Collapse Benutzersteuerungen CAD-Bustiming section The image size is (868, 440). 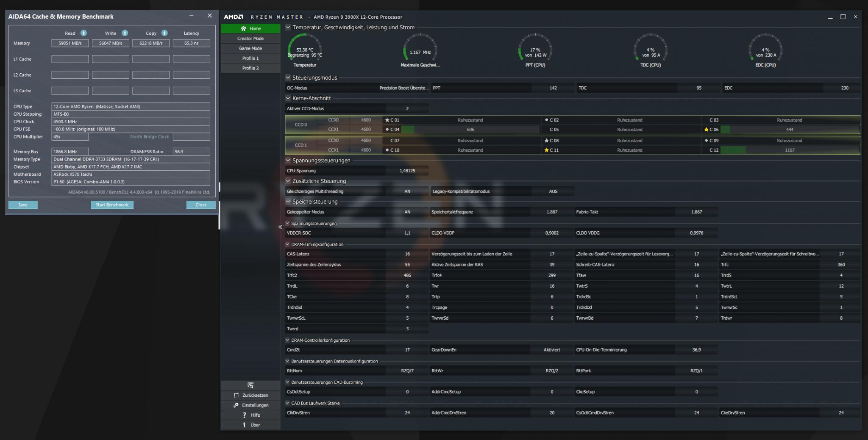(287, 382)
